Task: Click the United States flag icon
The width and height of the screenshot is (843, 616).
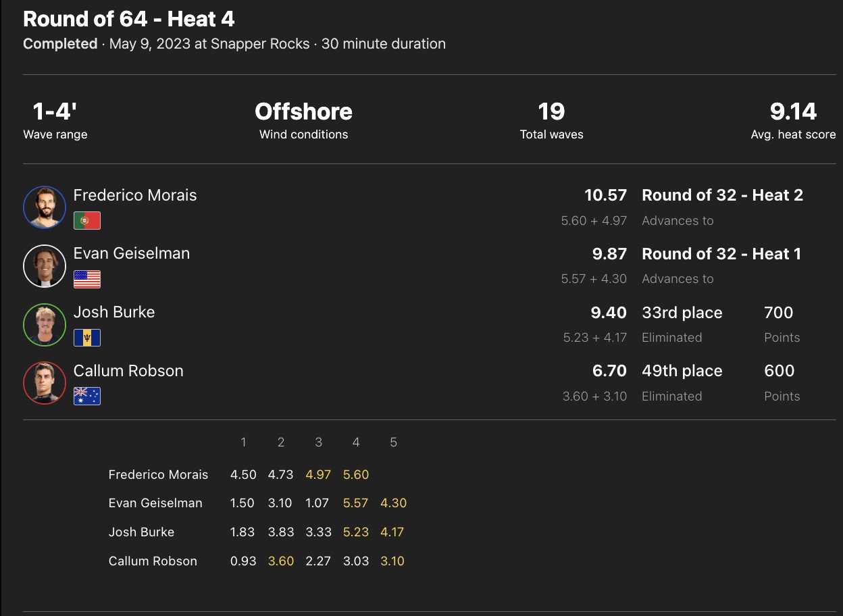Action: [87, 279]
